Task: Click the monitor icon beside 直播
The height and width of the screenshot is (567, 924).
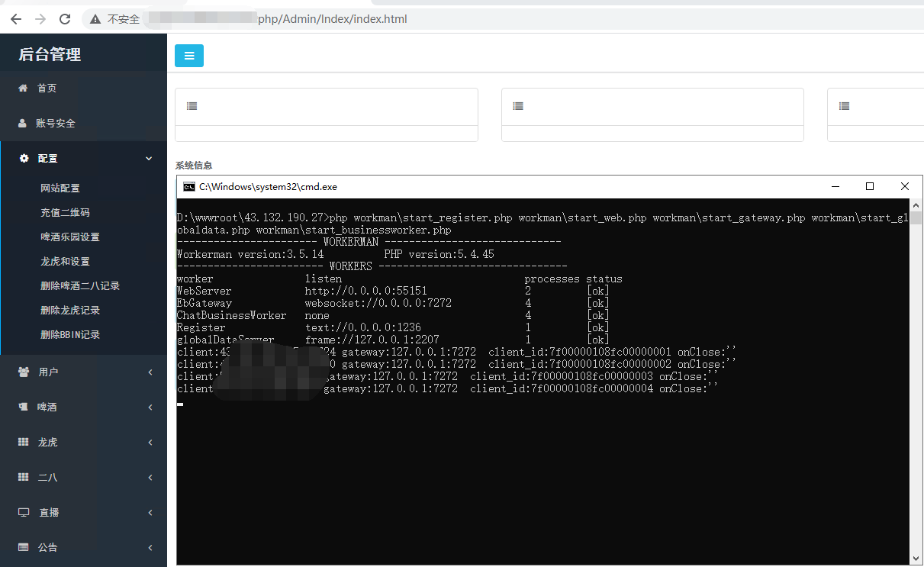Action: (23, 513)
